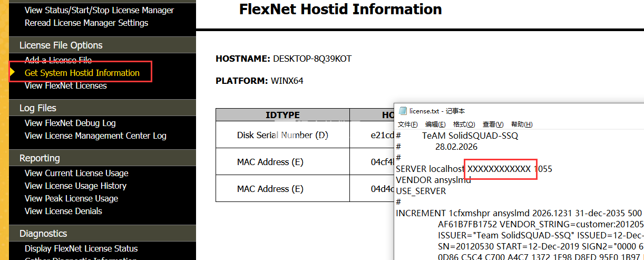The width and height of the screenshot is (644, 260).
Task: Click View Peak License Usage
Action: (x=71, y=198)
